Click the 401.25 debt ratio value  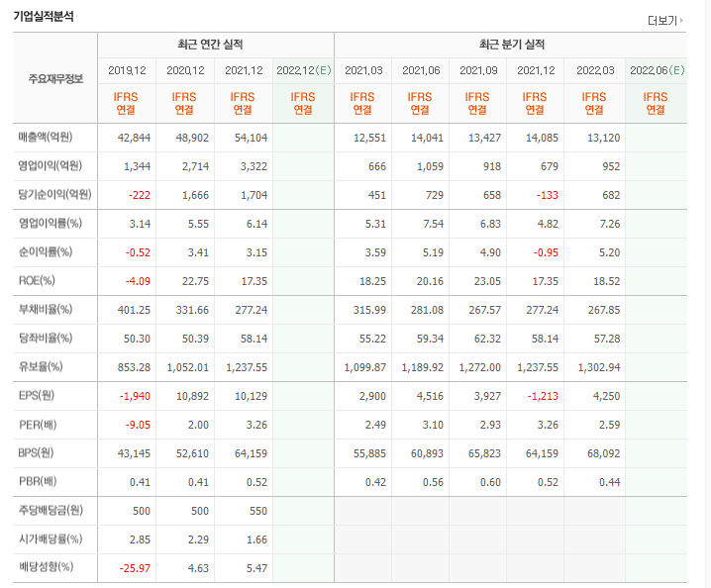(134, 310)
